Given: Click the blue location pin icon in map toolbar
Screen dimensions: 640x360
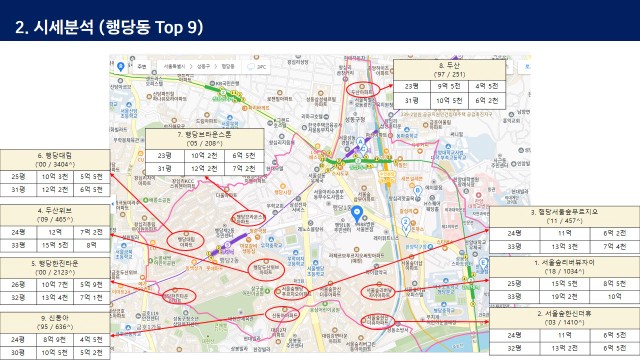Looking at the screenshot, I should tap(120, 67).
